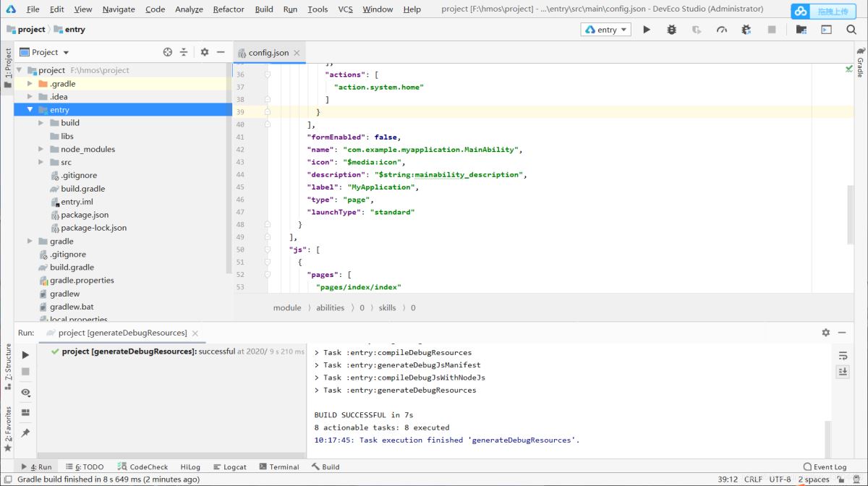Pin the Run tab with pin icon
This screenshot has height=486, width=868.
(25, 432)
